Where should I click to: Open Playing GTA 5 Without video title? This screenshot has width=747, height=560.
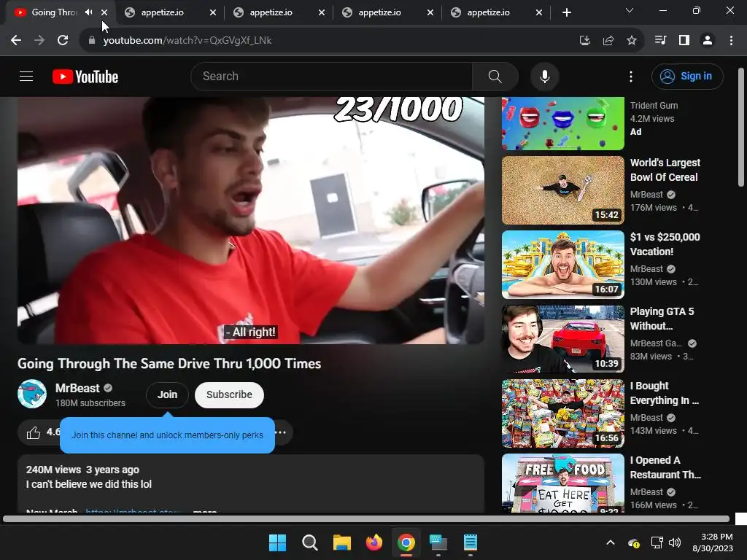click(x=662, y=319)
